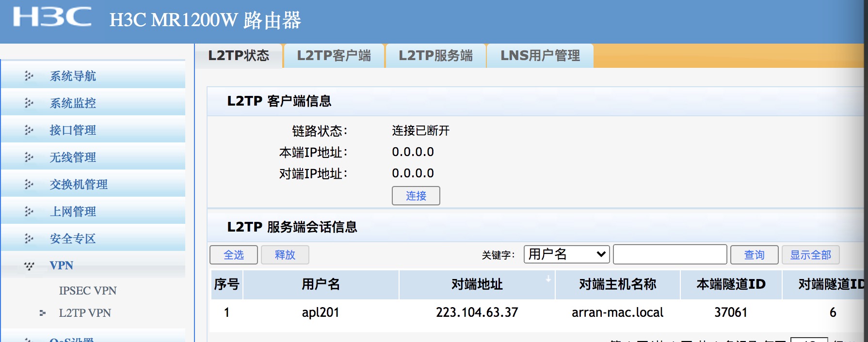Viewport: 868px width, 342px height.
Task: Switch to L2TP客户端 tab
Action: [334, 56]
